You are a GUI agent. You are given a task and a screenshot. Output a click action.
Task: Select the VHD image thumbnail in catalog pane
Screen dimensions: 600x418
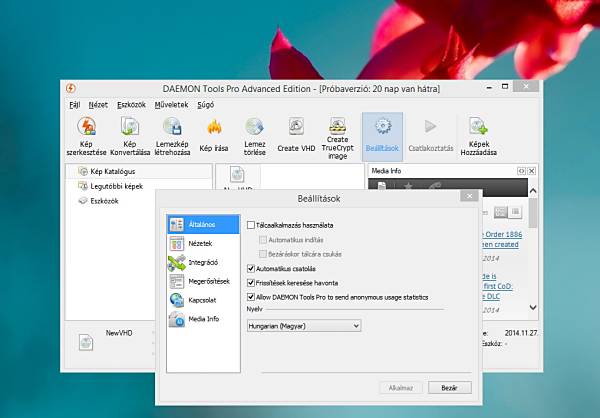pyautogui.click(x=237, y=176)
